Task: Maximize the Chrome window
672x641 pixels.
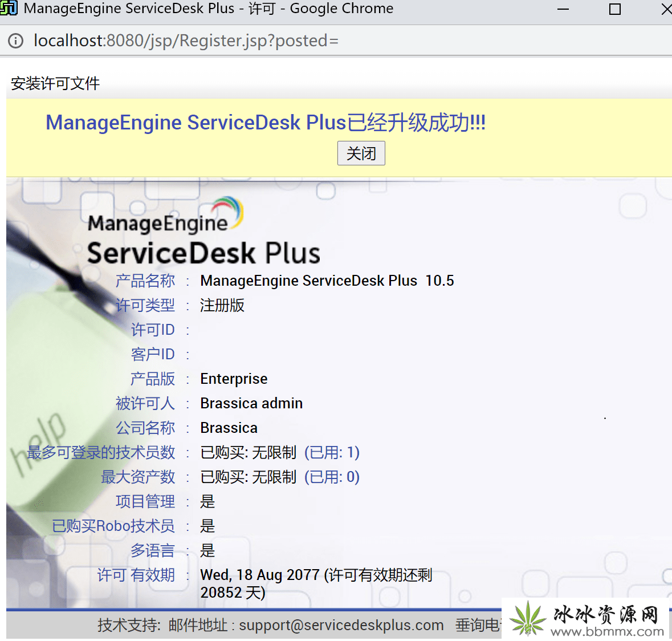Action: (x=614, y=9)
